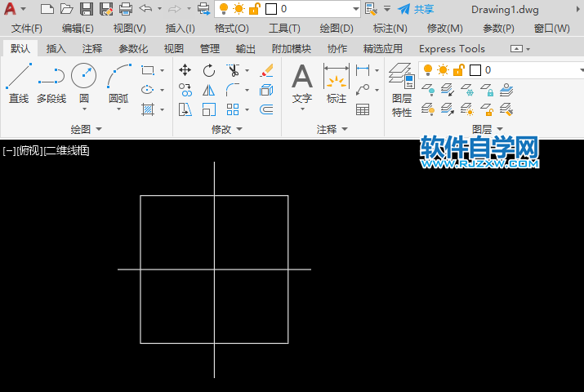Select the Dimension (标注) tool
The width and height of the screenshot is (584, 392).
337,83
